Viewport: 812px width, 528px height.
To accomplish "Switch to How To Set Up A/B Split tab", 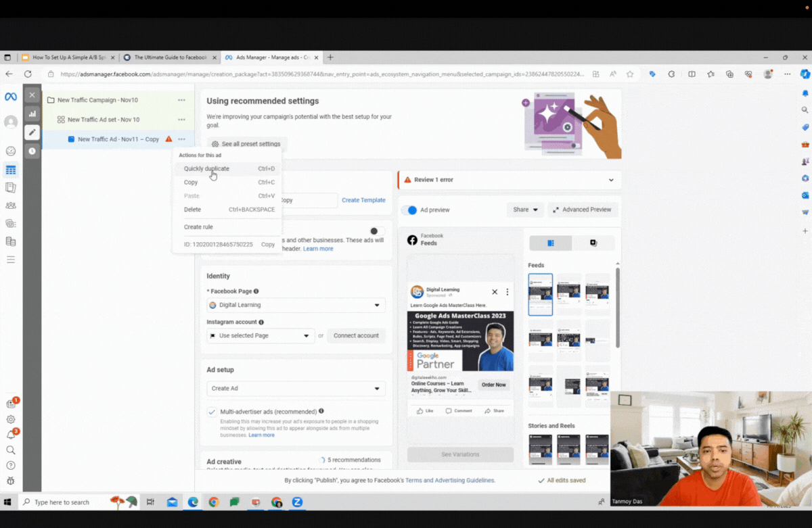I will (69, 57).
